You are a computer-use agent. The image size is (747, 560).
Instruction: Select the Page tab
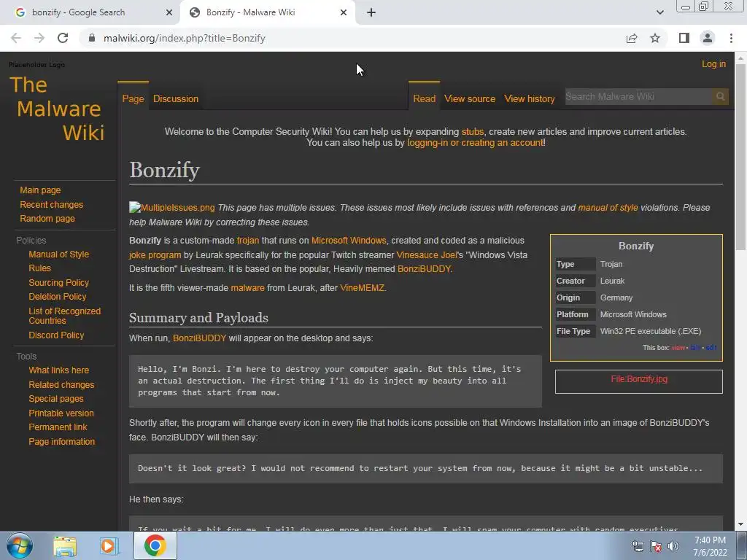133,98
